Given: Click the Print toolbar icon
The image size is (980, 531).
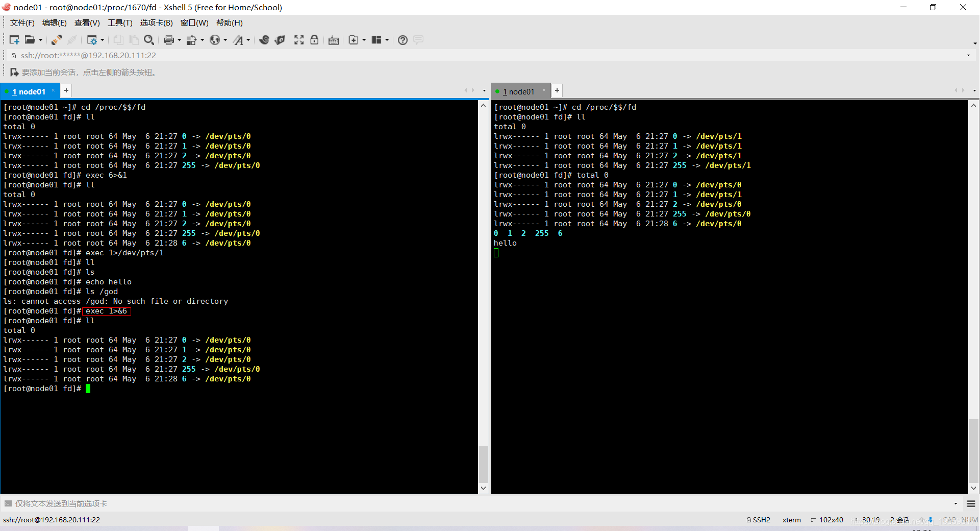Looking at the screenshot, I should pos(169,40).
